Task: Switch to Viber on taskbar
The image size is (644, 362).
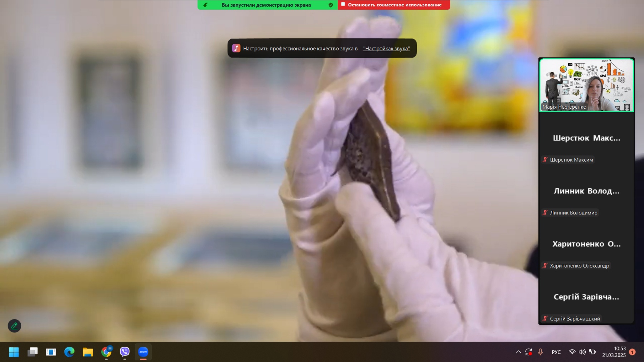Action: click(x=125, y=352)
